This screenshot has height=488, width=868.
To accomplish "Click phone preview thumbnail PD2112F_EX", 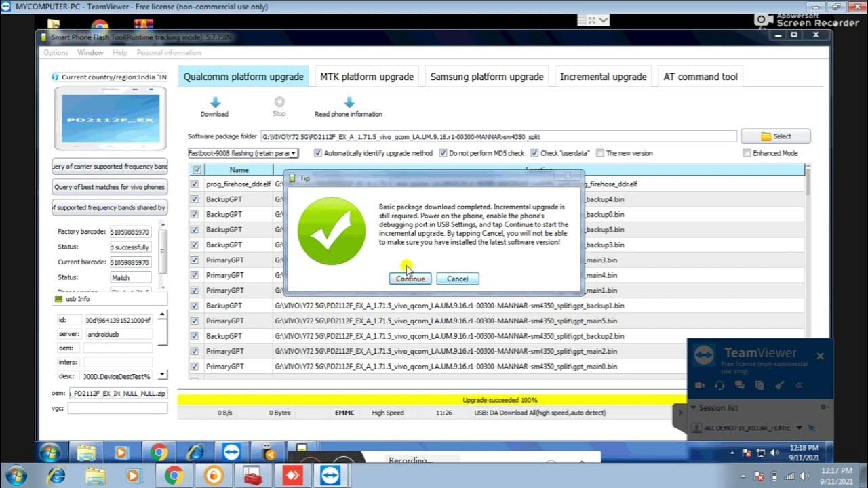I will [111, 119].
